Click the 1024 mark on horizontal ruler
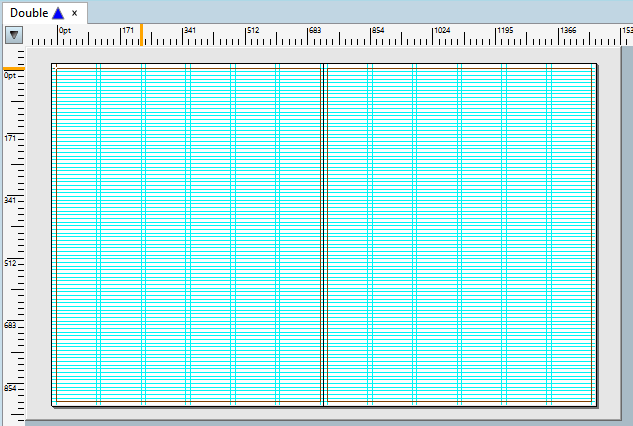This screenshot has width=633, height=426. (442, 30)
